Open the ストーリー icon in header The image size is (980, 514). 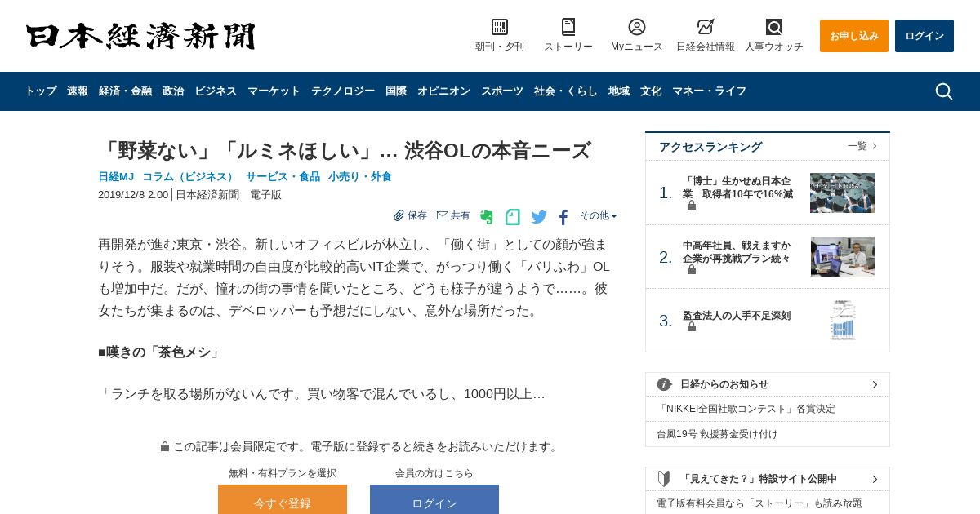coord(568,27)
